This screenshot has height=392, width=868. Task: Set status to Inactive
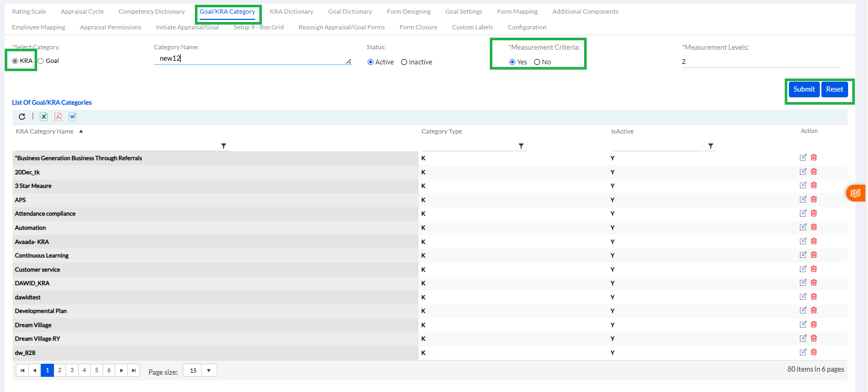click(x=404, y=62)
